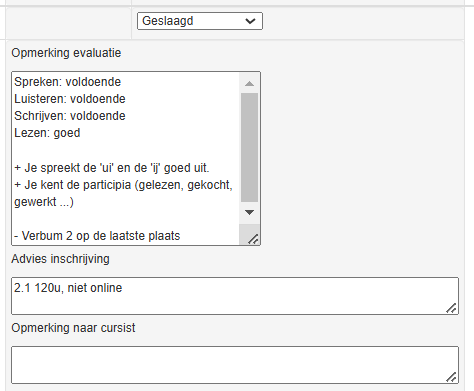Screen dimensions: 474x391
Task: Place cursor on the 'Schrijven: voldoende' line
Action: 70,116
